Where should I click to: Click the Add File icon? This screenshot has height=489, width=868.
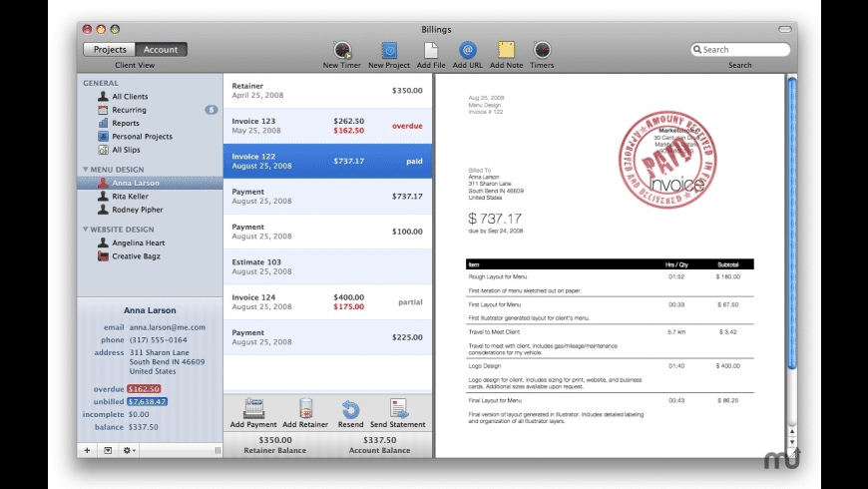[431, 50]
